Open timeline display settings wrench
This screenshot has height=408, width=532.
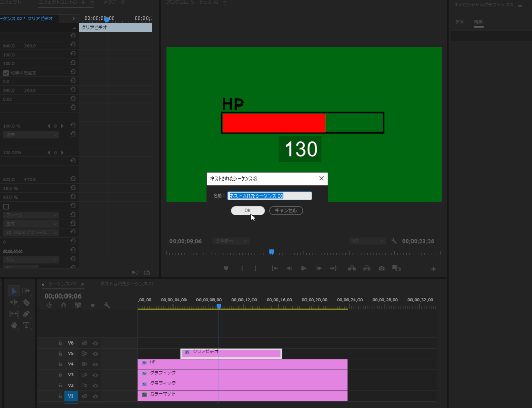tap(107, 306)
